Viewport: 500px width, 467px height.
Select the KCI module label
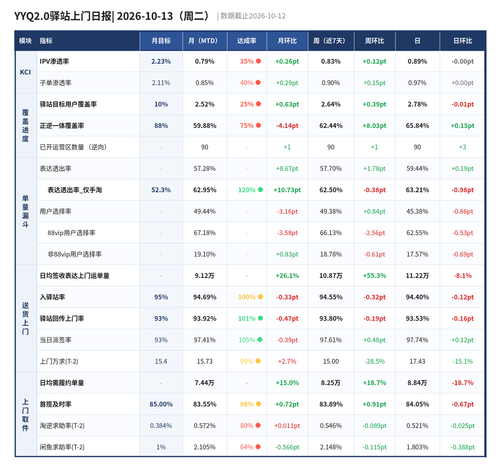coord(25,72)
